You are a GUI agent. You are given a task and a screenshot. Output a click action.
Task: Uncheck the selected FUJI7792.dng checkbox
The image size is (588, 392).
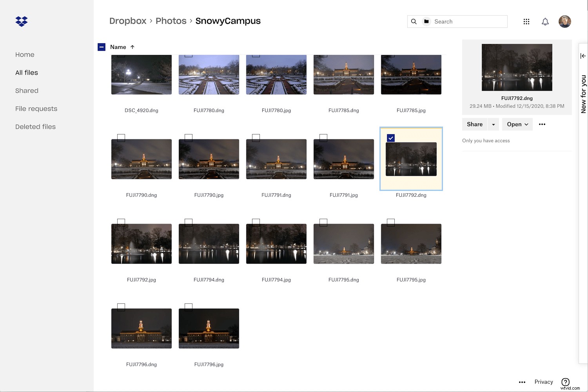tap(391, 138)
